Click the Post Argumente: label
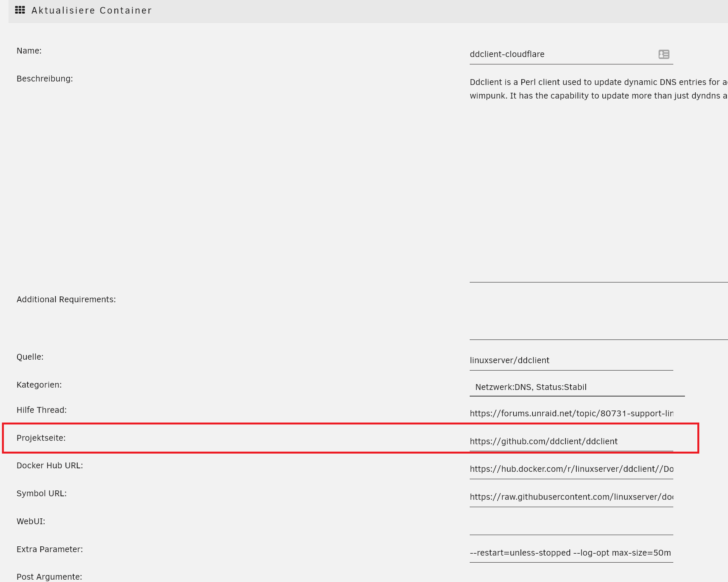Viewport: 728px width, 582px height. (49, 577)
